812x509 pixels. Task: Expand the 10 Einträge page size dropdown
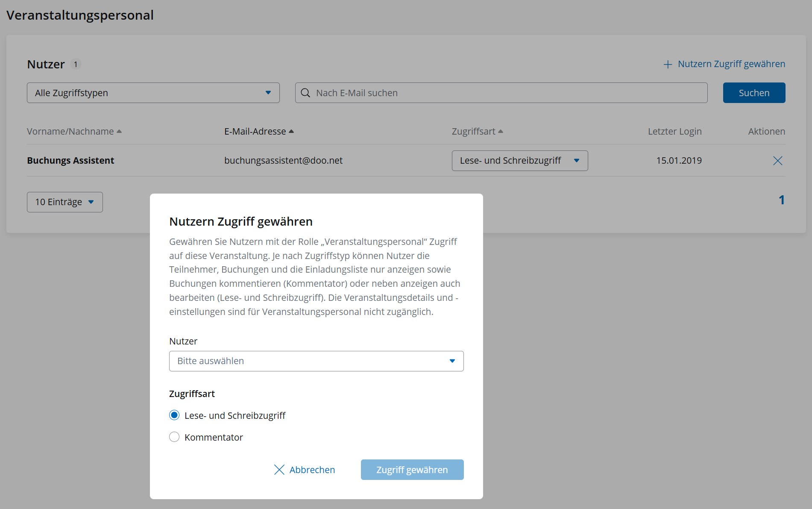pyautogui.click(x=64, y=202)
